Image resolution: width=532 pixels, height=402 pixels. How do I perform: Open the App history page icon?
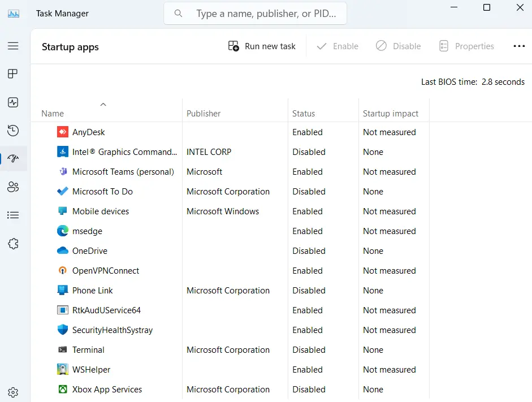(x=13, y=130)
